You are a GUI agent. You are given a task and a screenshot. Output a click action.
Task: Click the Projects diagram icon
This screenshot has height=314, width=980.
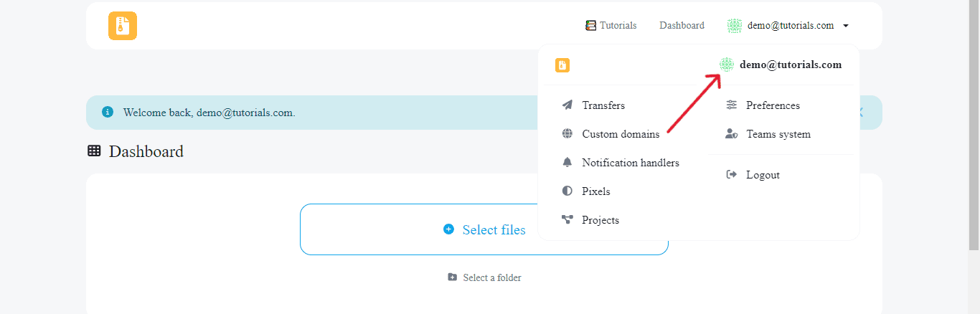pos(567,220)
